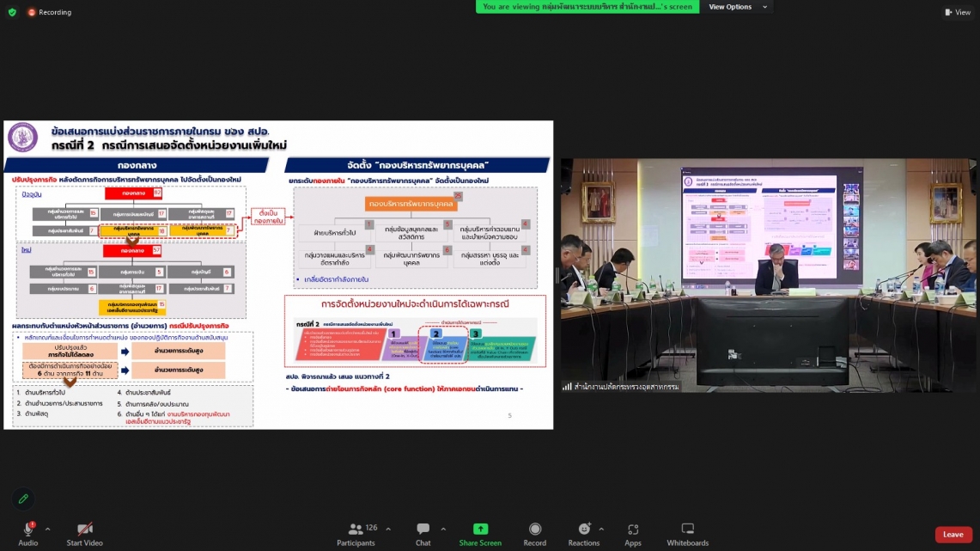Expand audio options chevron next to Audio
This screenshot has height=551, width=980.
coord(47,530)
